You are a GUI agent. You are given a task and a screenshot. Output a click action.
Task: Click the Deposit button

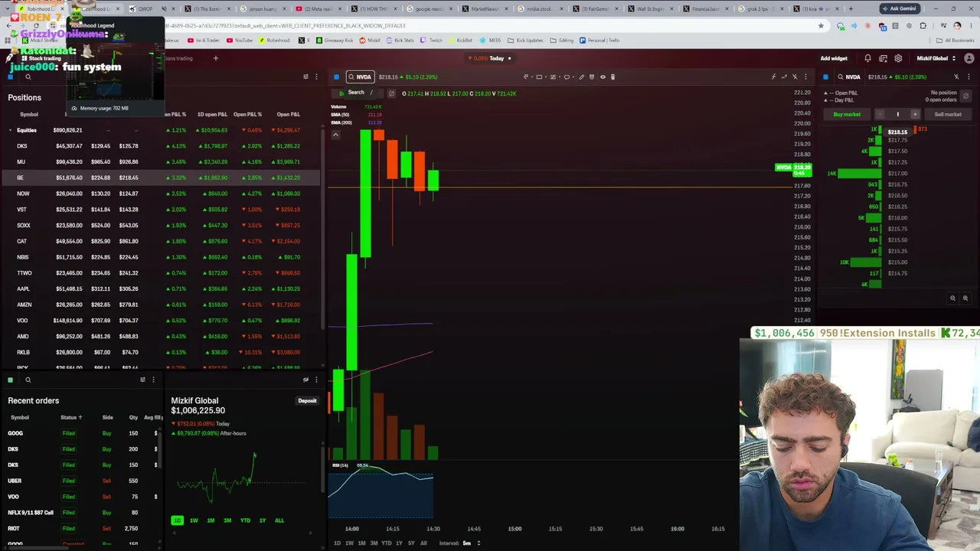tap(307, 401)
